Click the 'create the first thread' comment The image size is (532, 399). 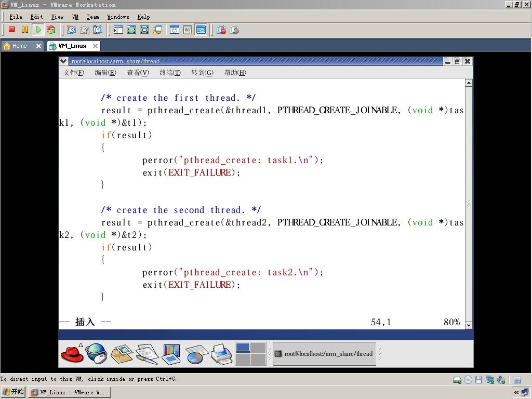[179, 98]
